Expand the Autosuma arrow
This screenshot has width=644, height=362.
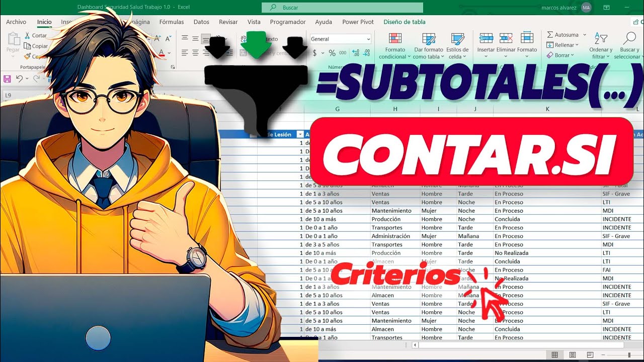tap(585, 35)
